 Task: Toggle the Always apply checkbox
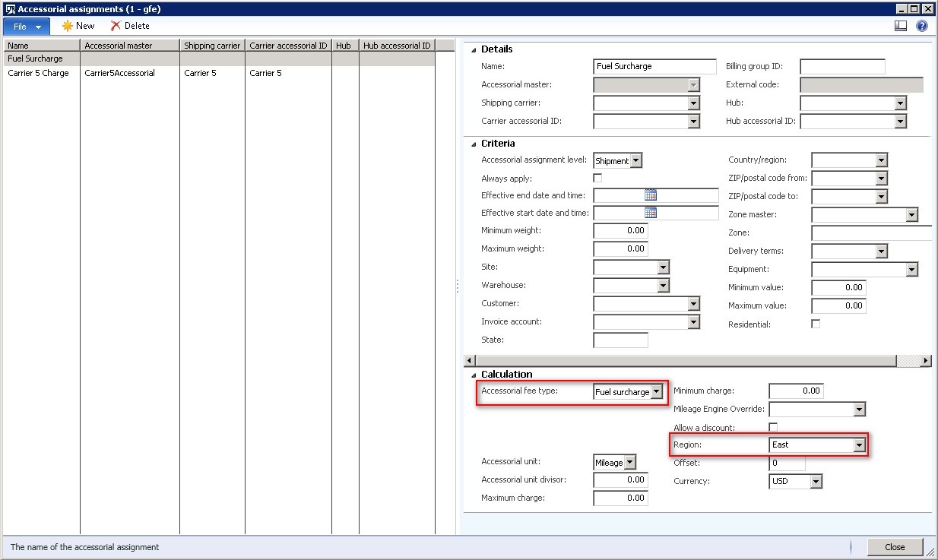(x=597, y=178)
